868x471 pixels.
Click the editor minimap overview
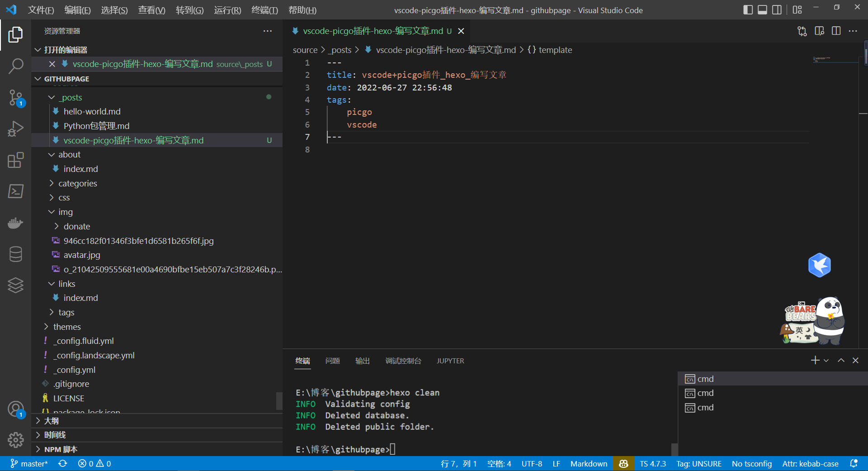tap(835, 60)
